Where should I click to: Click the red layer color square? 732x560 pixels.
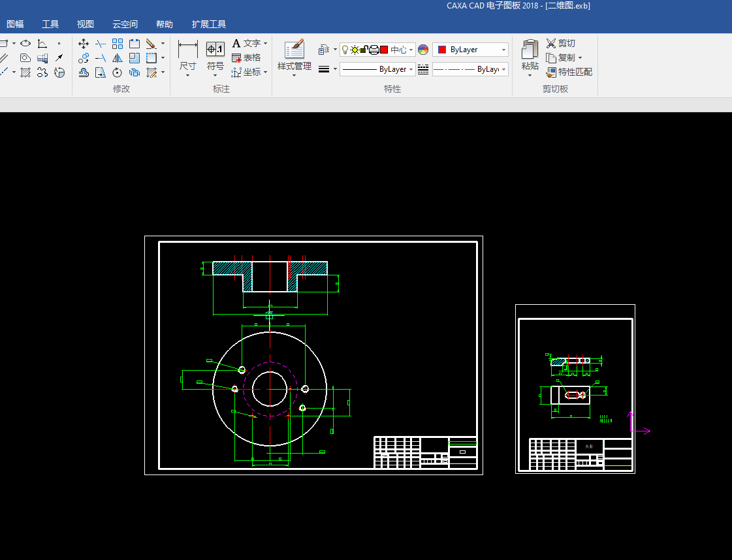[x=384, y=50]
